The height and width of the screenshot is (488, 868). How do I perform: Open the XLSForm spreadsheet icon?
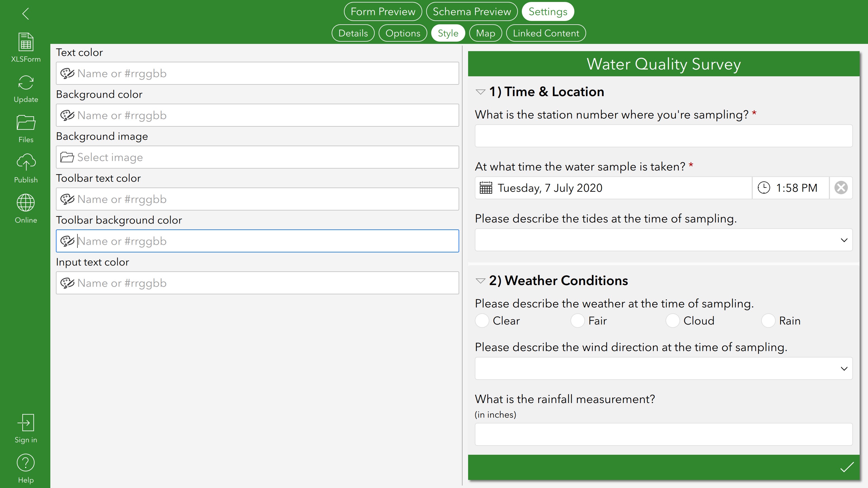click(26, 42)
